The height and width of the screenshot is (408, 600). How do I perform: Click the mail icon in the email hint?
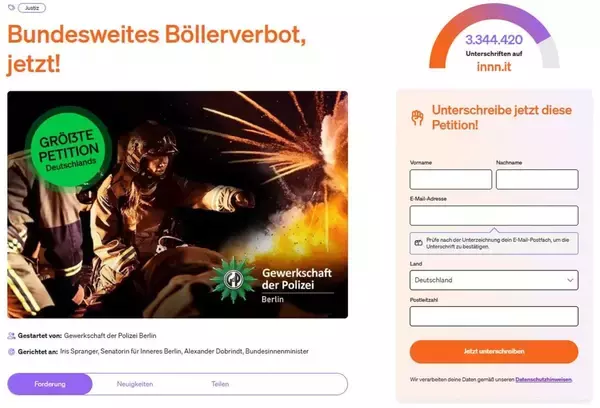[x=418, y=243]
